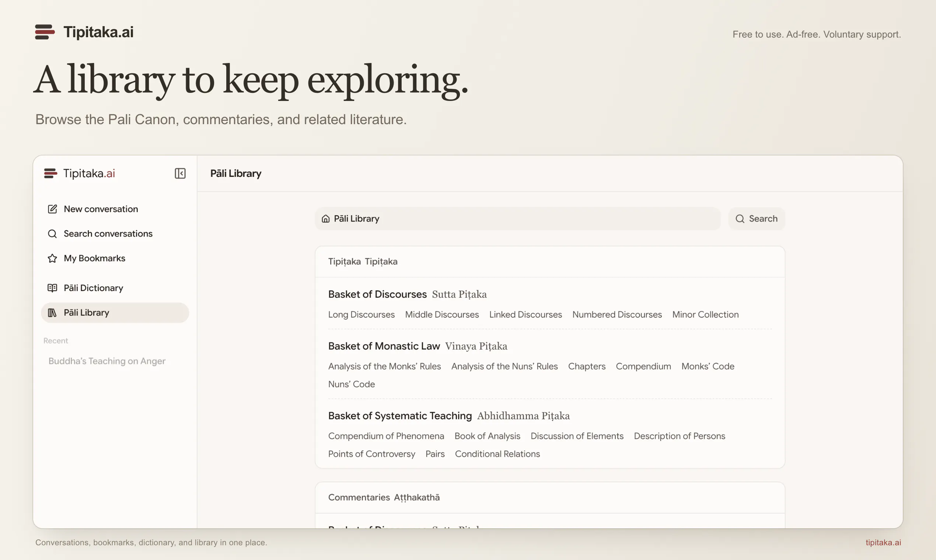
Task: Open Chapters under Vinaya Piṭaka
Action: point(587,366)
